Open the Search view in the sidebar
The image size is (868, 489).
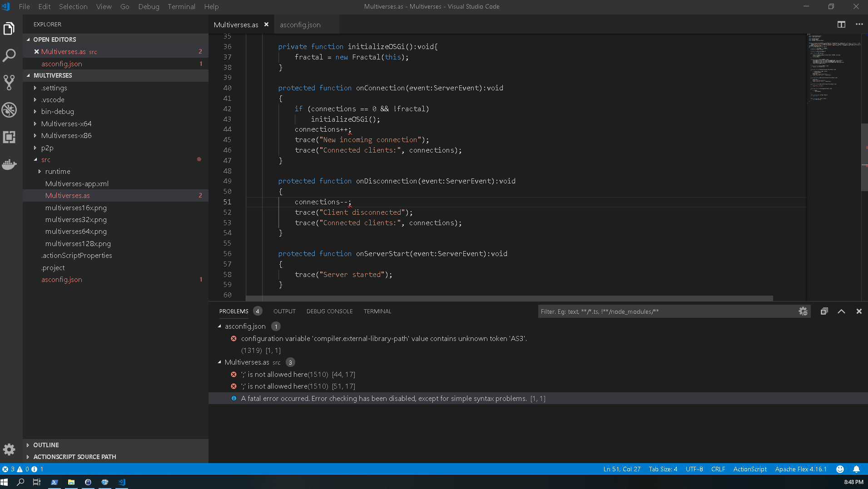(x=9, y=55)
